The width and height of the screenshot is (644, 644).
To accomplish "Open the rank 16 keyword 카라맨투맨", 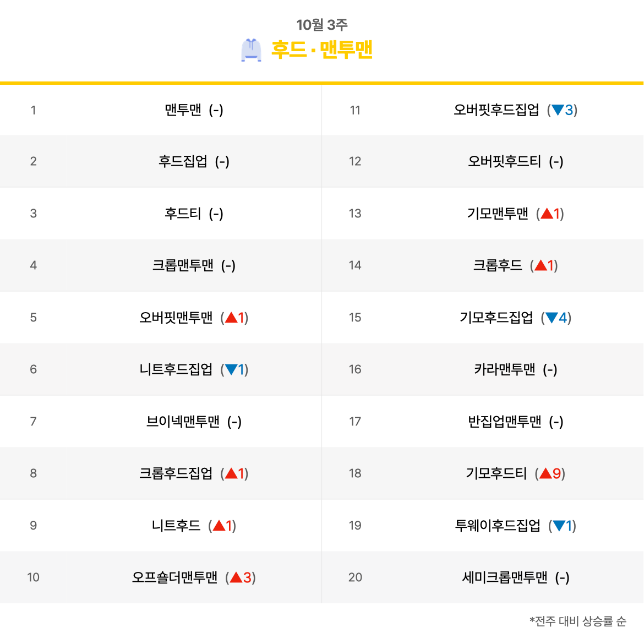I will [505, 369].
